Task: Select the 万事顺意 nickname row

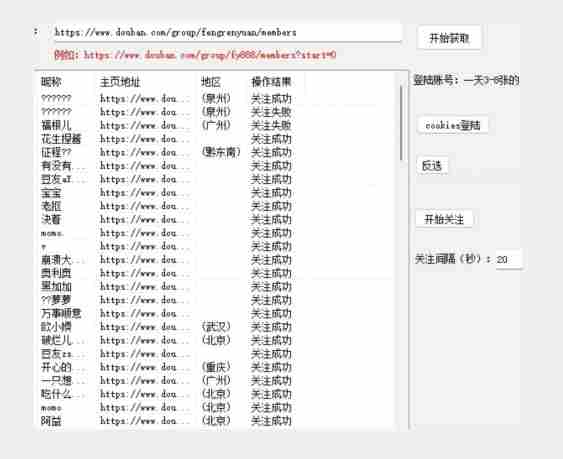Action: (61, 314)
